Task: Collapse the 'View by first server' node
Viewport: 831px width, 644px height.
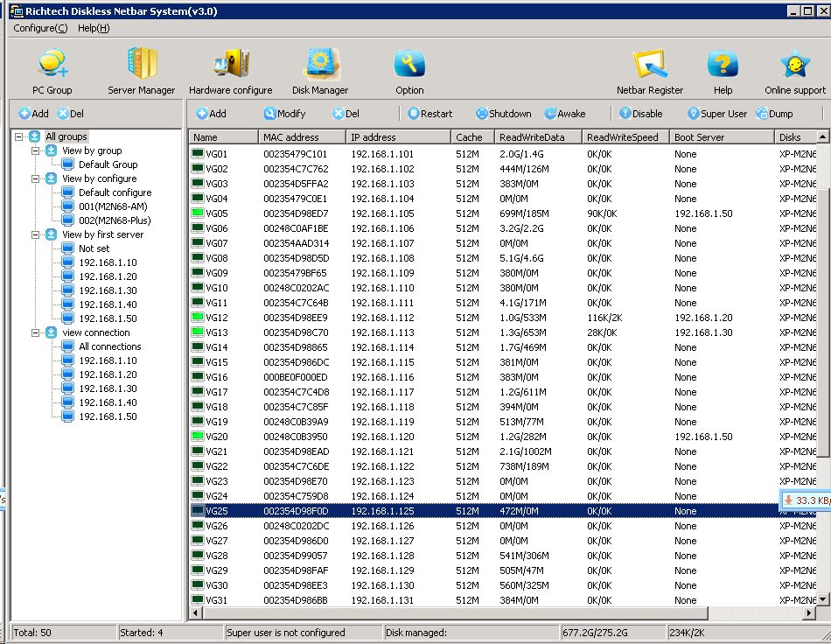Action: [x=36, y=234]
